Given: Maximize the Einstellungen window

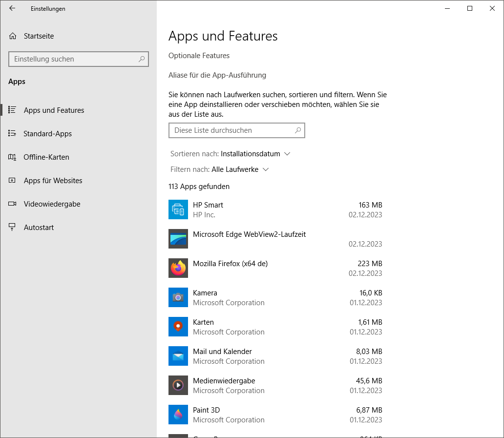Looking at the screenshot, I should (470, 8).
